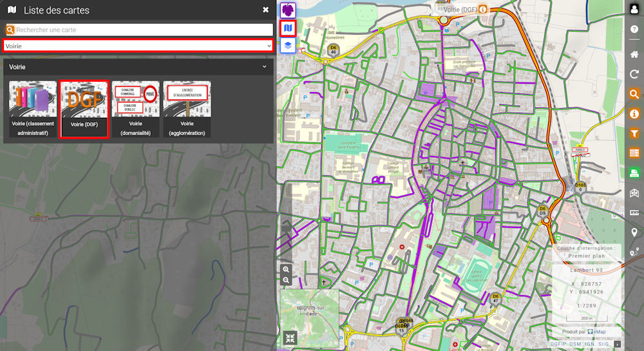Select the Voirie (domanialité) map thumbnail
The image size is (644, 351).
(x=135, y=109)
